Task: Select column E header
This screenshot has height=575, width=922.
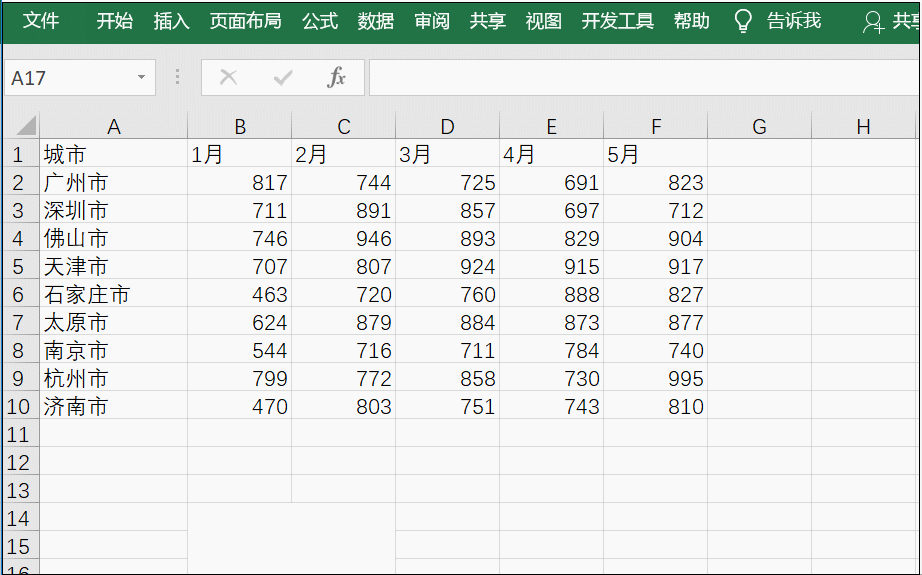Action: (x=552, y=126)
